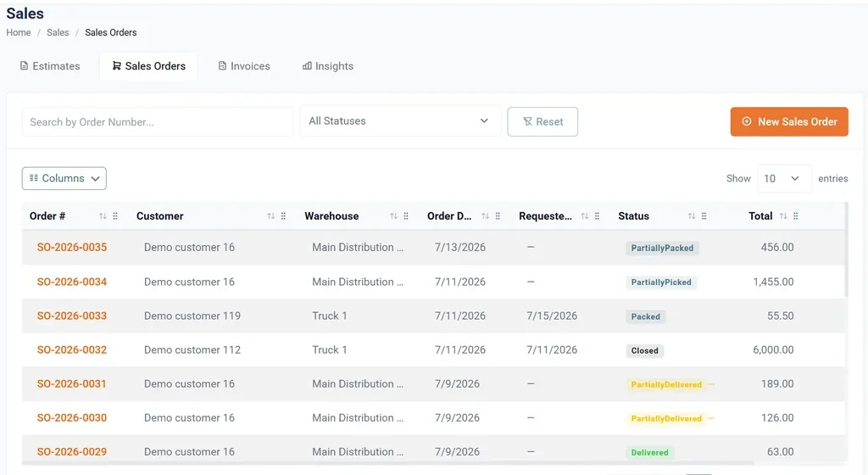Click the 6,000.00 total value
The image size is (868, 475).
tap(773, 349)
